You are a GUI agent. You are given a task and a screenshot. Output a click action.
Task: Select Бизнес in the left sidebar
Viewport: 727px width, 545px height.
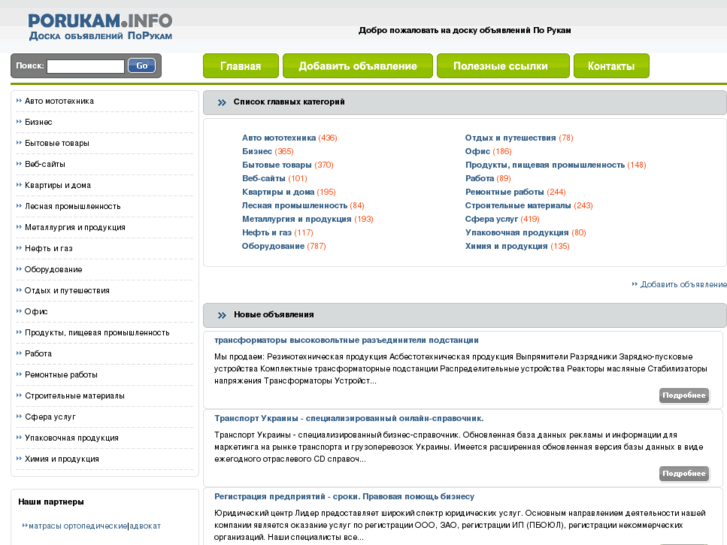coord(38,122)
